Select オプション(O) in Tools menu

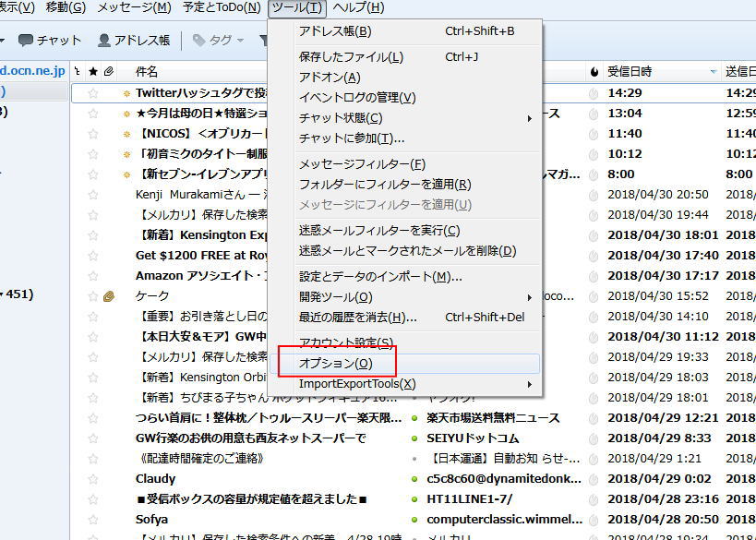[405, 364]
